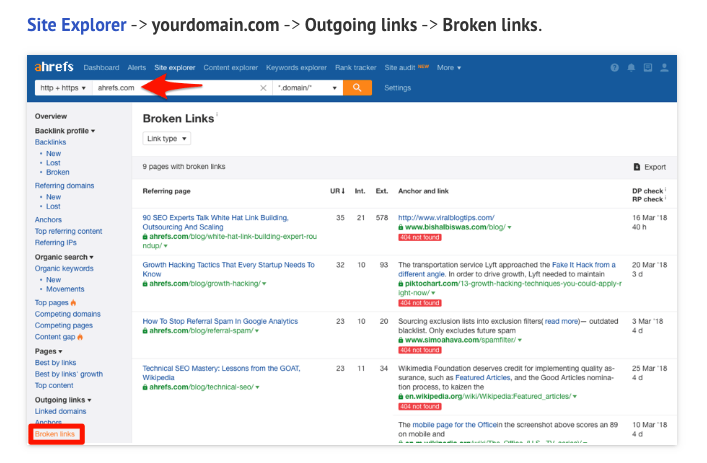Screen dimensions: 707x463
Task: Click Ext. column header
Action: (x=382, y=191)
